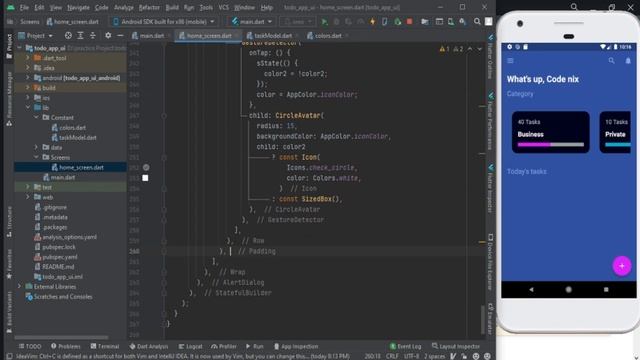Tap the hamburger menu in emulator app
Viewport: 640px width, 360px height.
pos(510,61)
